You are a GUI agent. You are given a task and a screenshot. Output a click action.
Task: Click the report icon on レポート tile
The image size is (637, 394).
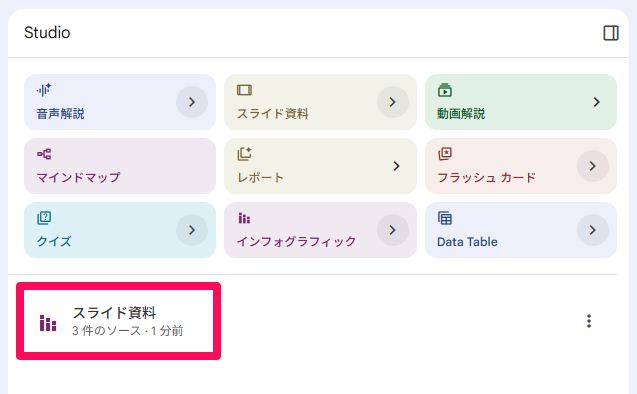click(244, 154)
